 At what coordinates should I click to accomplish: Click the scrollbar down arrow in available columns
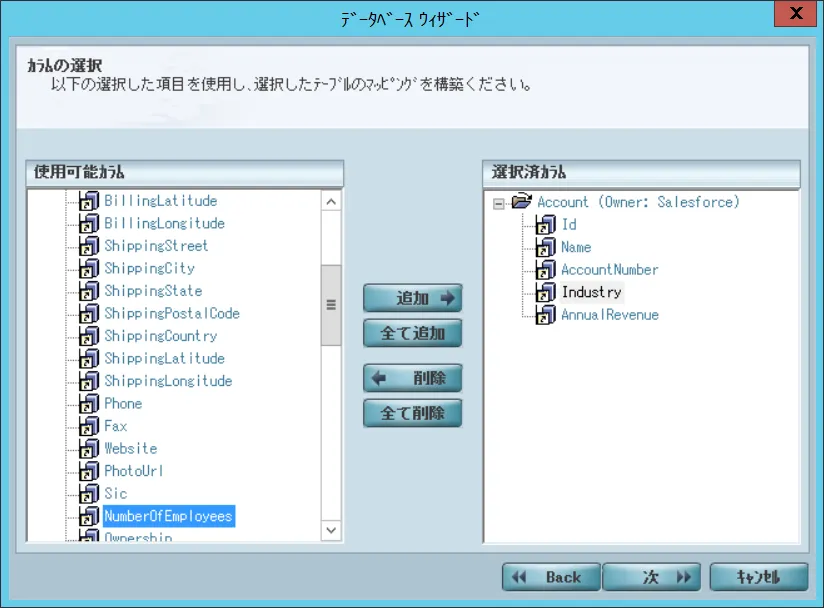pos(330,530)
